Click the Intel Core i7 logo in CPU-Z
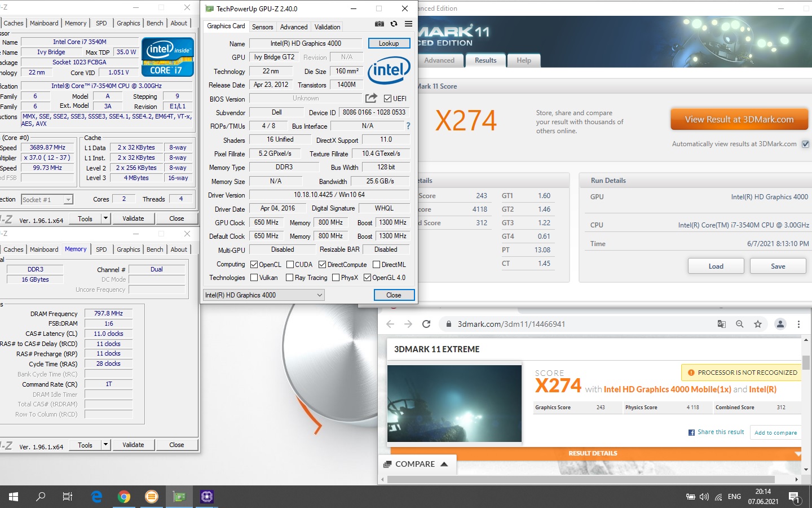Screen dimensions: 812x508 (167, 57)
